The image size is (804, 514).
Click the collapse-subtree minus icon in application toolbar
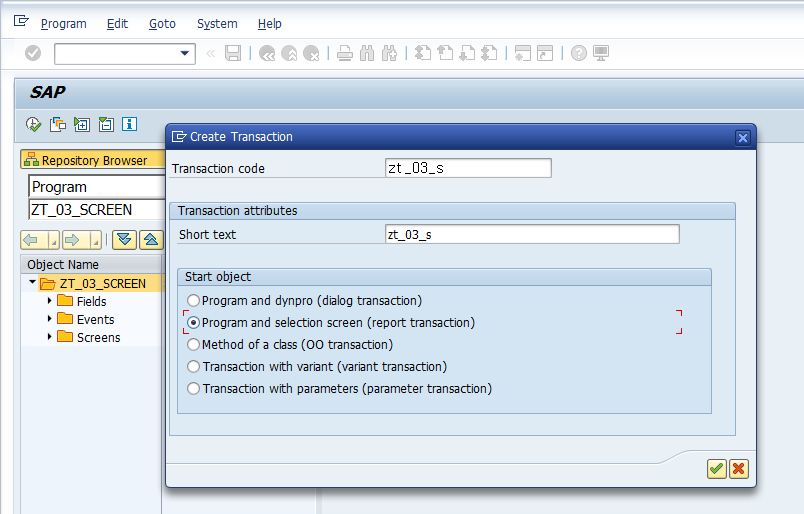tap(106, 124)
